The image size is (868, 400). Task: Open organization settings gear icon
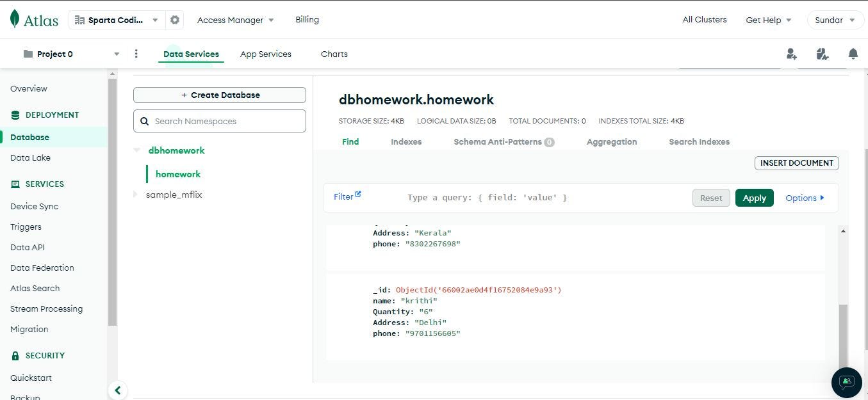(174, 19)
